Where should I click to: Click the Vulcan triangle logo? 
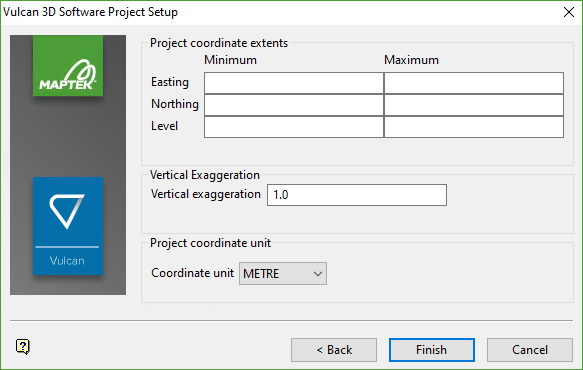tap(67, 211)
